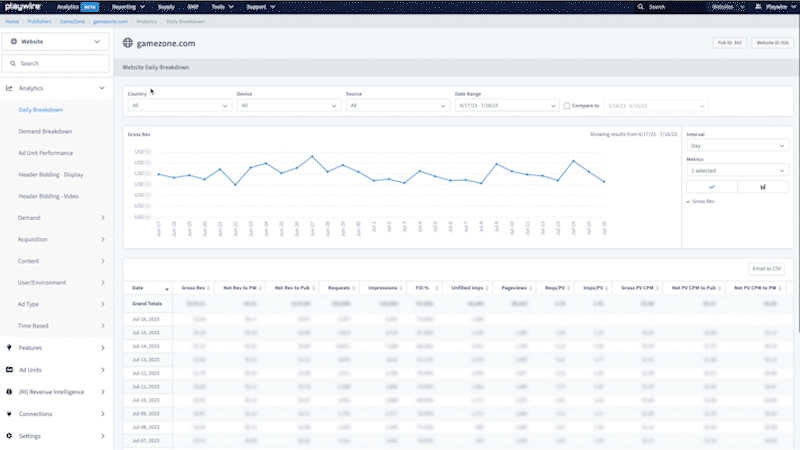Viewport: 800px width, 450px height.
Task: Open the Device filter dropdown
Action: [288, 105]
